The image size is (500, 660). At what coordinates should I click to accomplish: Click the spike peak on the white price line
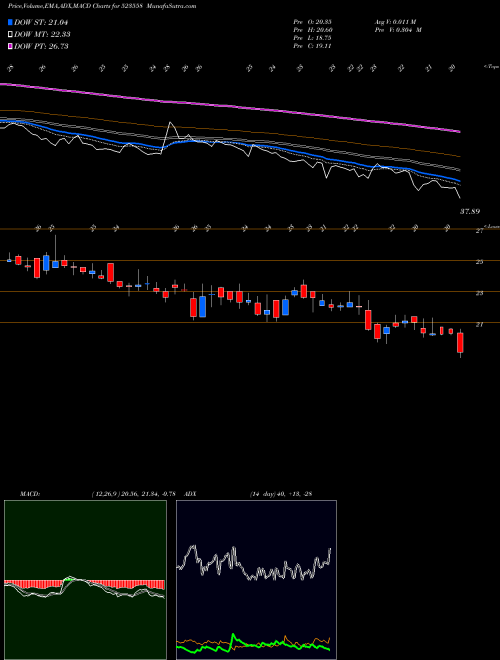point(170,123)
